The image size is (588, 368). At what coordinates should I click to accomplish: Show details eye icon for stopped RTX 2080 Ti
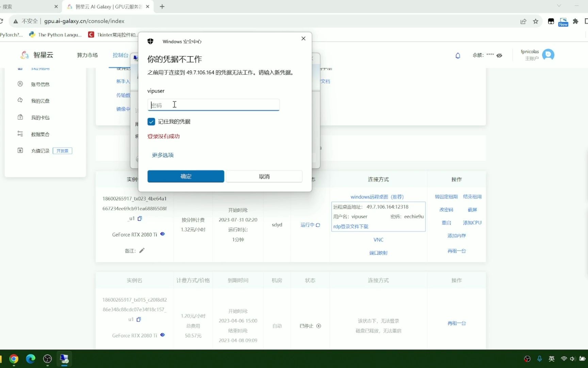point(163,335)
